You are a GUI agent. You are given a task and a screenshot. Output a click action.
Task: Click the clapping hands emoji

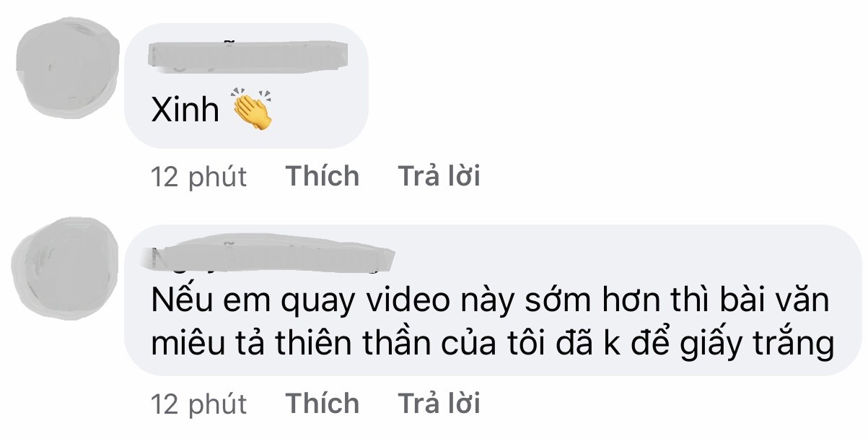(x=252, y=110)
